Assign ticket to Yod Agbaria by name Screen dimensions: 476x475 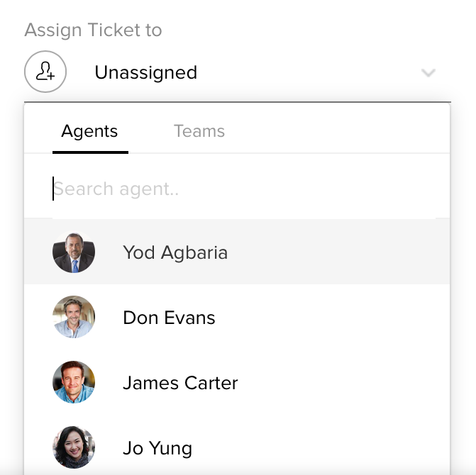pos(175,253)
